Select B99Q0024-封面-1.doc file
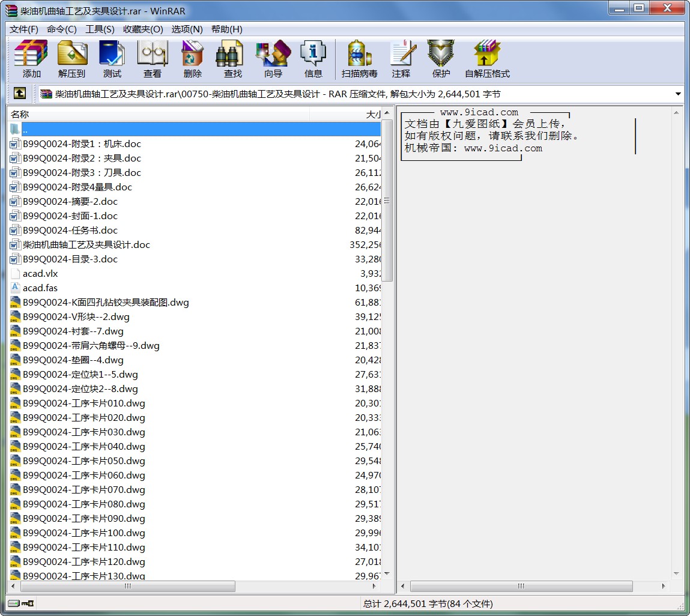The height and width of the screenshot is (616, 690). [70, 216]
